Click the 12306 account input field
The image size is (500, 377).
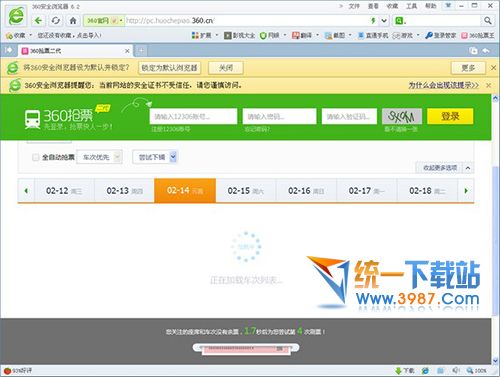tap(193, 116)
